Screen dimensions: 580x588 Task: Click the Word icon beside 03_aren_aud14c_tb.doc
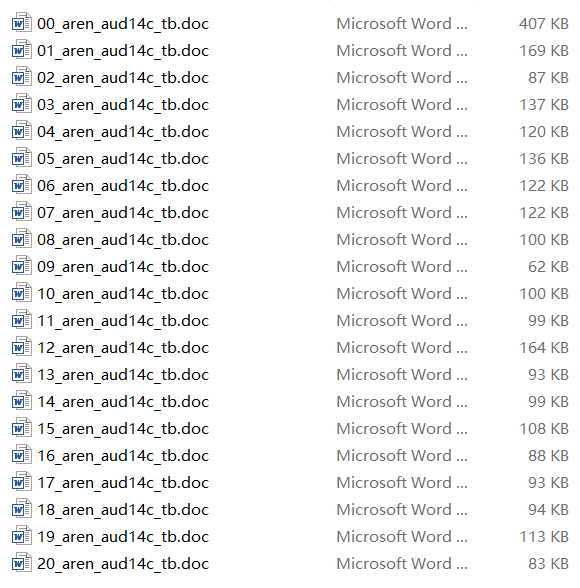21,104
